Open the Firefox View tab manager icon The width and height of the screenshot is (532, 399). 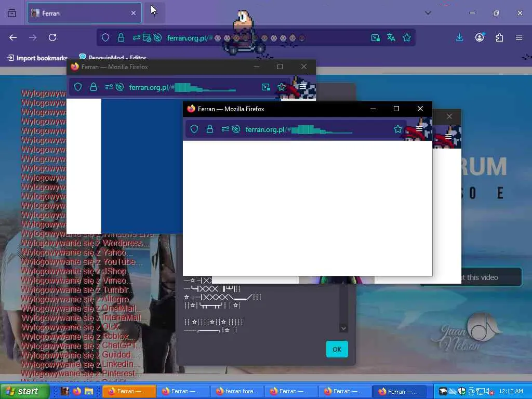[x=12, y=13]
